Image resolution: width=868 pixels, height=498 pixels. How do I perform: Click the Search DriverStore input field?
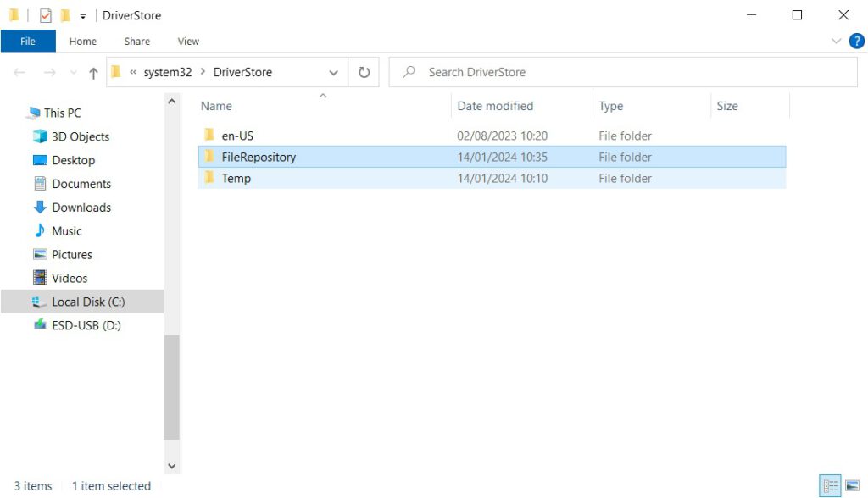pyautogui.click(x=623, y=72)
